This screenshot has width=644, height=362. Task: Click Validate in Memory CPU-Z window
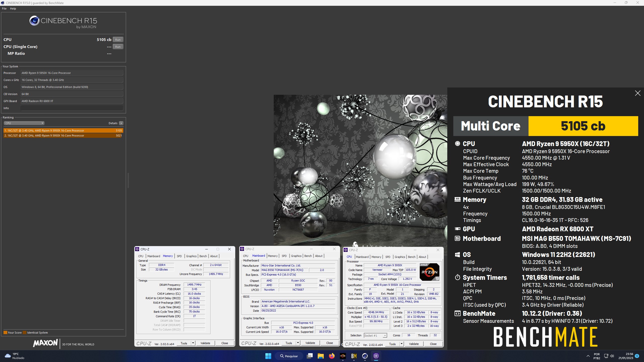coord(205,343)
